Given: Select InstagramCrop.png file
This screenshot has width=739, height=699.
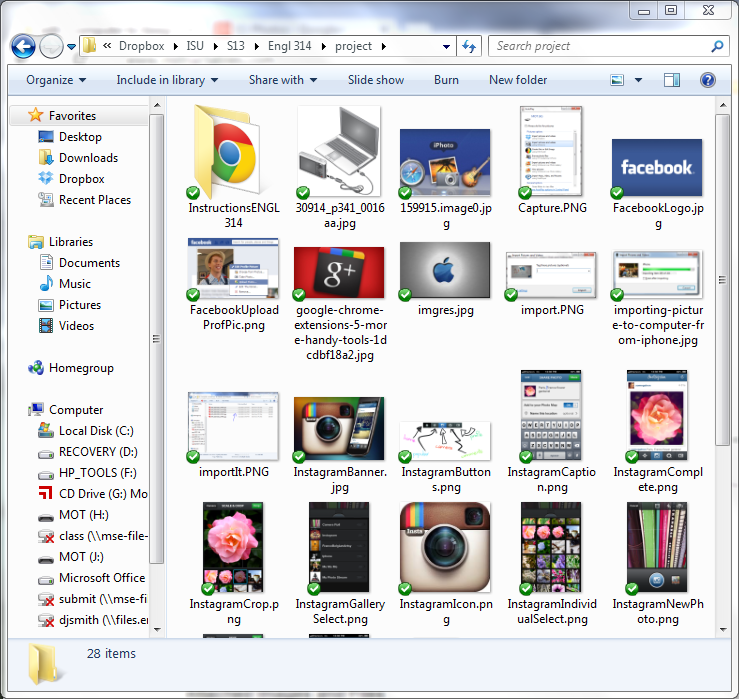Looking at the screenshot, I should pos(233,564).
